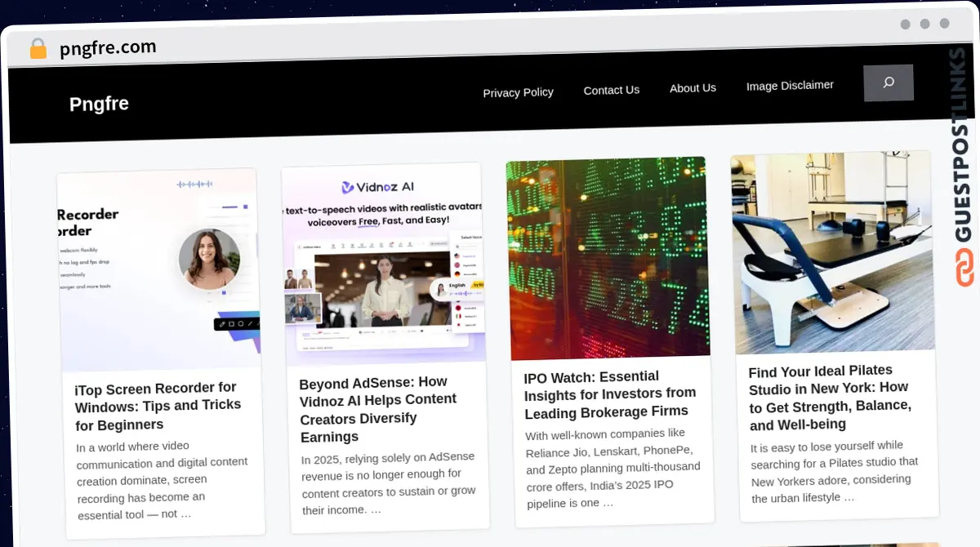This screenshot has width=980, height=547.
Task: Go to the About Us page
Action: (x=693, y=88)
